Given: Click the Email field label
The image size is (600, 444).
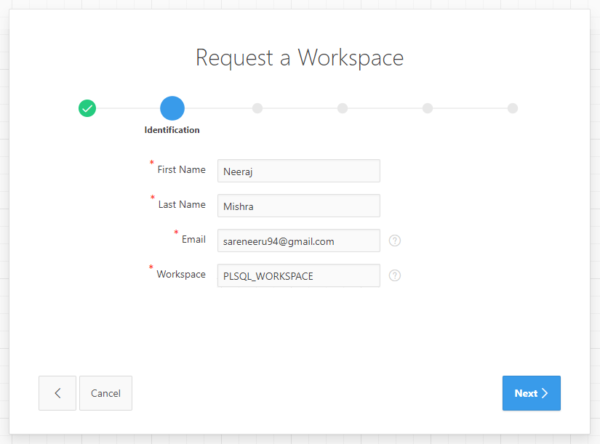Looking at the screenshot, I should pos(194,239).
